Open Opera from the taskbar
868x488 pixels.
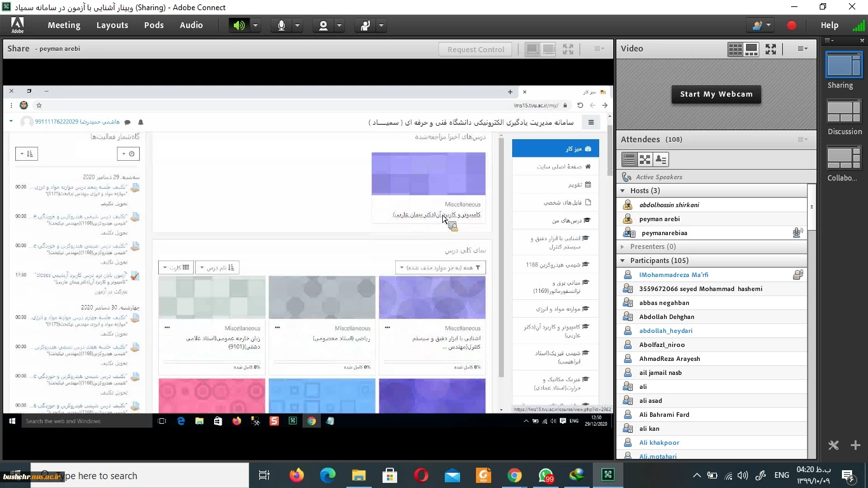(421, 475)
